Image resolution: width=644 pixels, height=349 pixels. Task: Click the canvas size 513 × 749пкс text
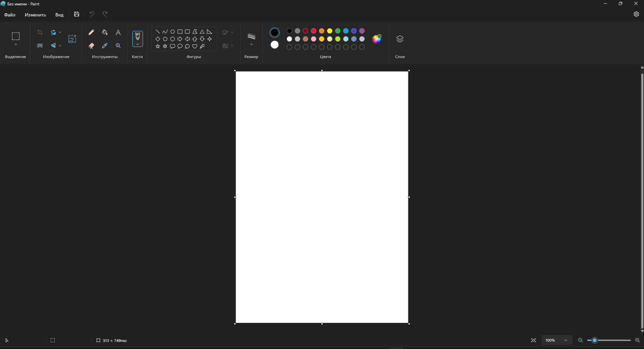(115, 341)
